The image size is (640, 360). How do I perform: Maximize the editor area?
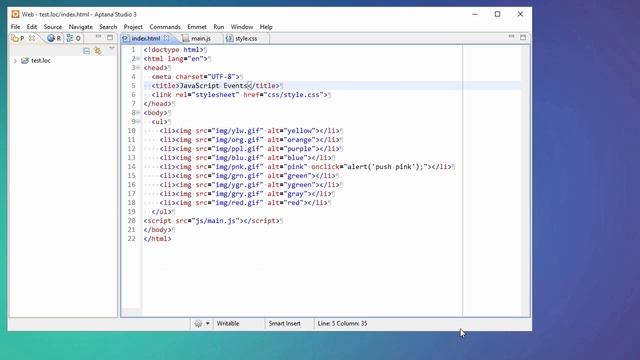pyautogui.click(x=523, y=37)
